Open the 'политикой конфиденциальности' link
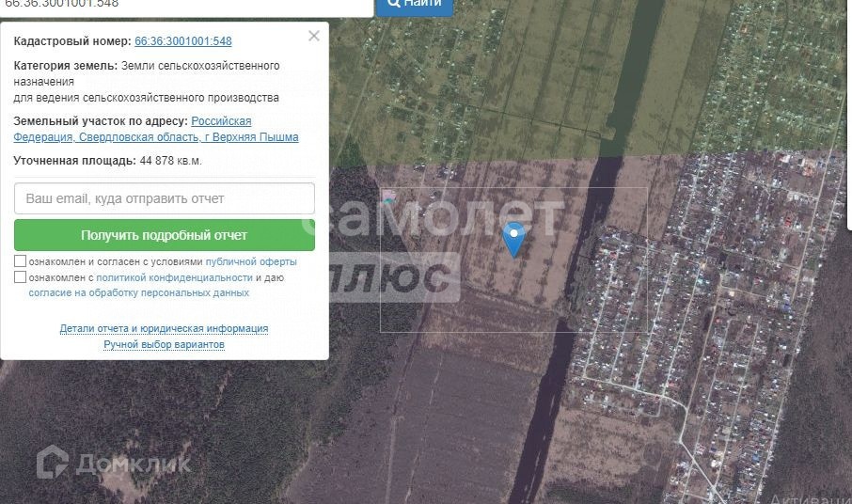The height and width of the screenshot is (504, 852). tap(174, 277)
